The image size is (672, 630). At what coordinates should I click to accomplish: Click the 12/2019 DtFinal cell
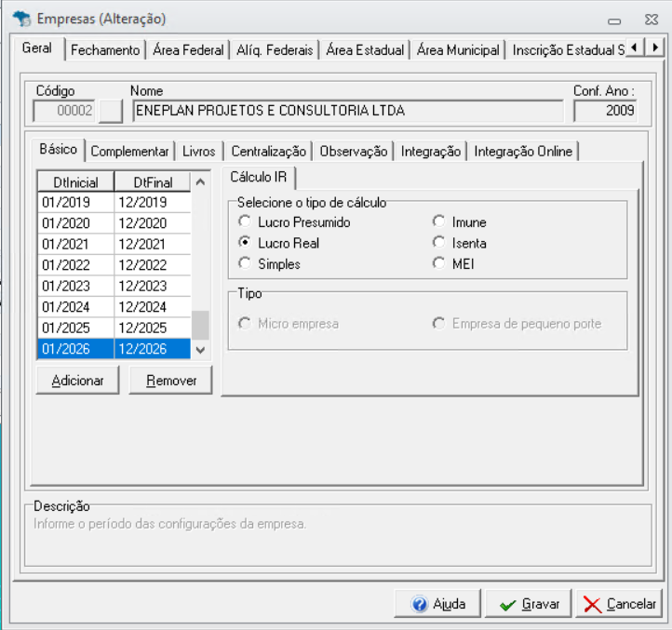pos(153,202)
